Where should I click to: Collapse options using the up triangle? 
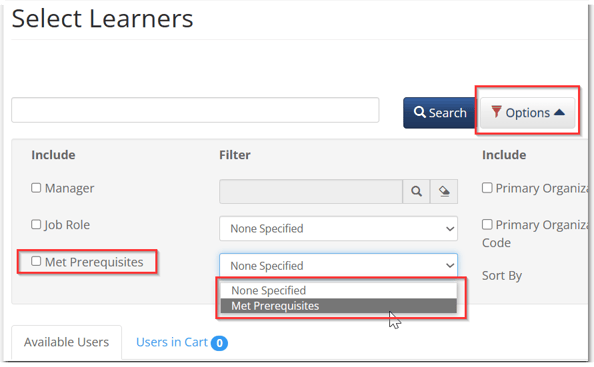559,112
